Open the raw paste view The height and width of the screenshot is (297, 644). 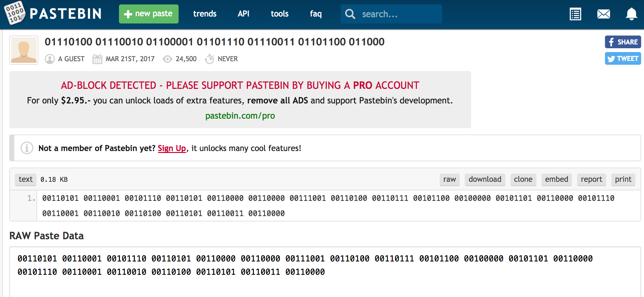(450, 180)
